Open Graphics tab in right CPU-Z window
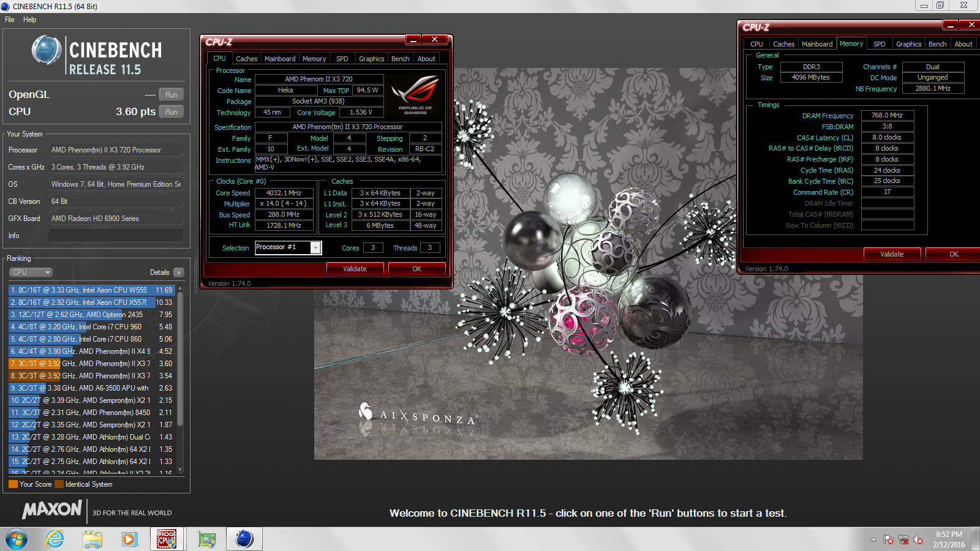 [909, 44]
